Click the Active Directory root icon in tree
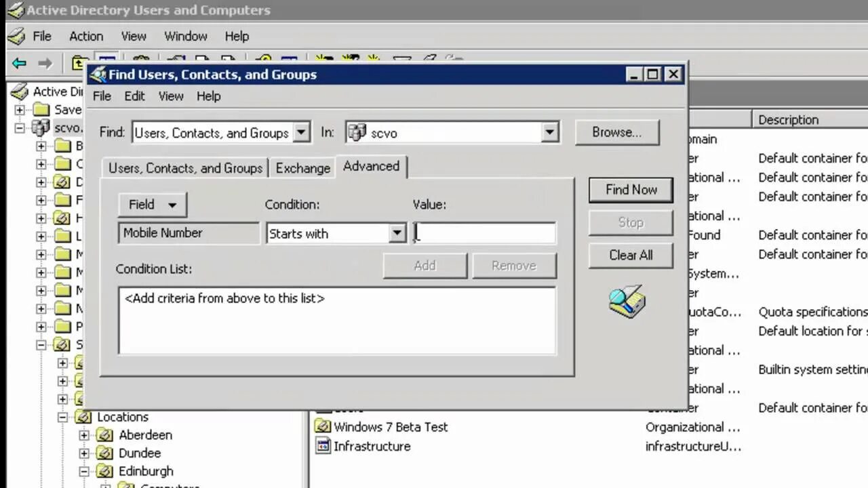Image resolution: width=868 pixels, height=488 pixels. pos(20,91)
